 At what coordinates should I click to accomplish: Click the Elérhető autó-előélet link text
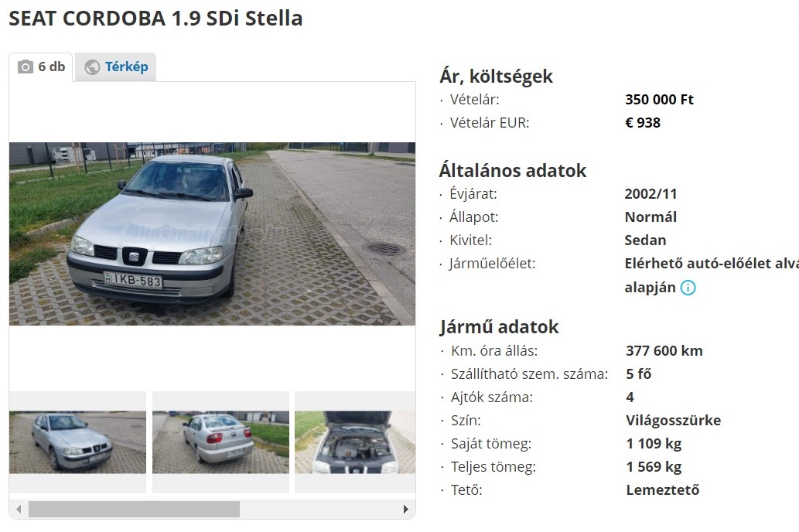712,264
